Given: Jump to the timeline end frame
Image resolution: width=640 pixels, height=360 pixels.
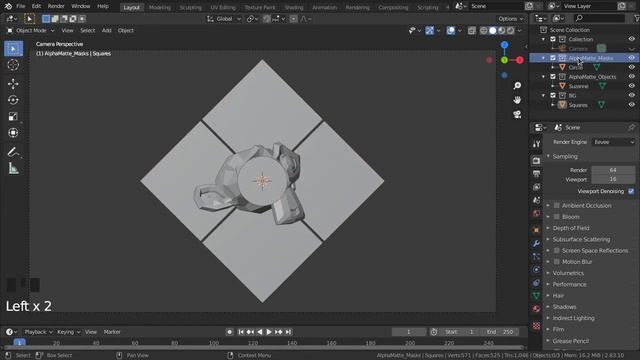Looking at the screenshot, I should coord(288,332).
